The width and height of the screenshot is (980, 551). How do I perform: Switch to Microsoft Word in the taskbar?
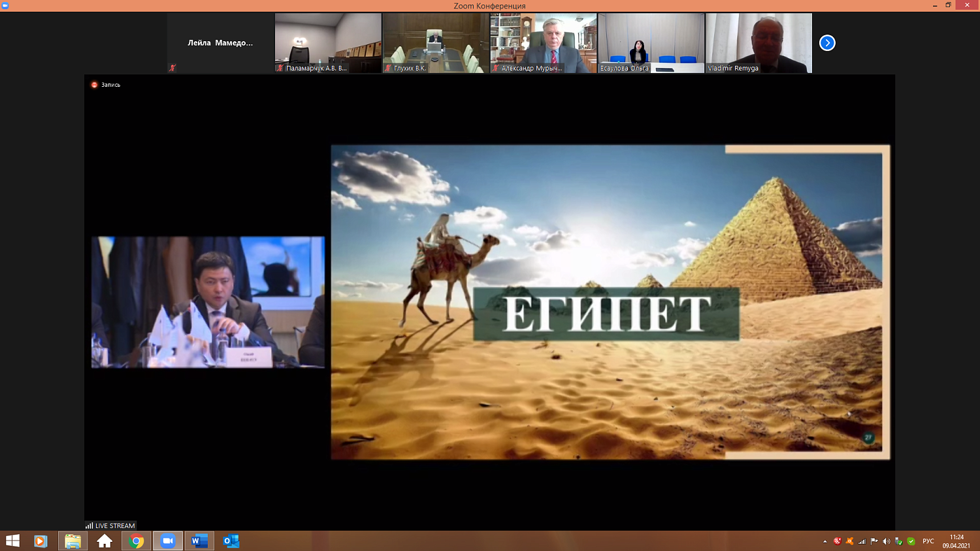point(199,541)
